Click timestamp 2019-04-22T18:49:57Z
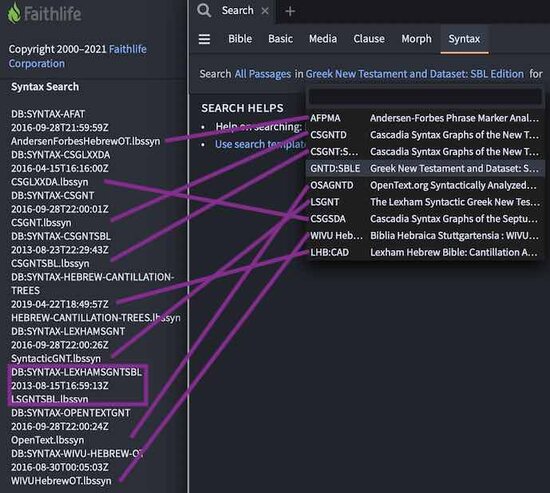Viewport: 550px width, 493px height. tap(60, 304)
